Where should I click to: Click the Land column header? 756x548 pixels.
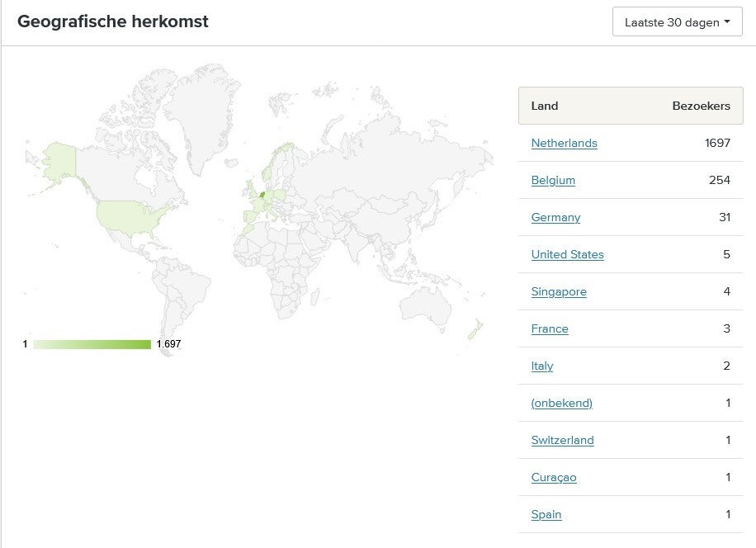click(545, 106)
